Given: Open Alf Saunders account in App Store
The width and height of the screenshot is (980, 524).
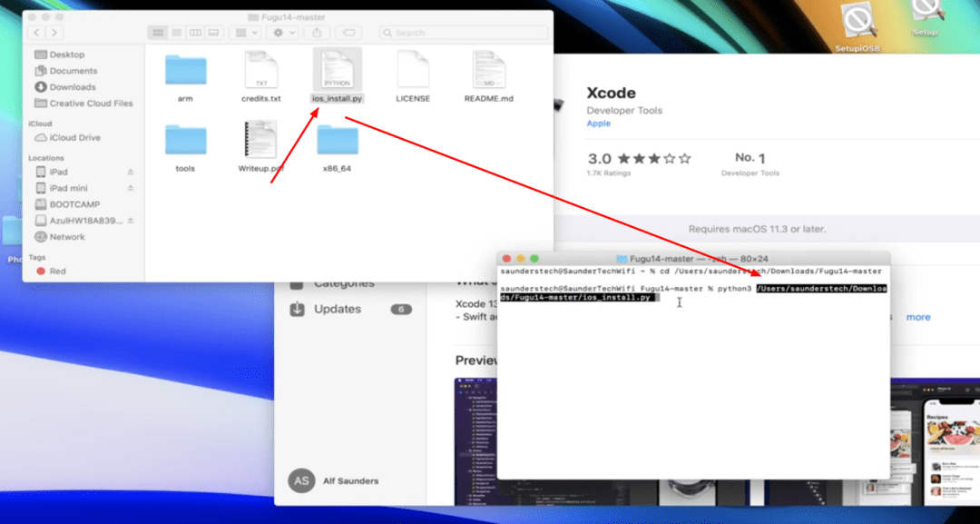Looking at the screenshot, I should coord(350,480).
